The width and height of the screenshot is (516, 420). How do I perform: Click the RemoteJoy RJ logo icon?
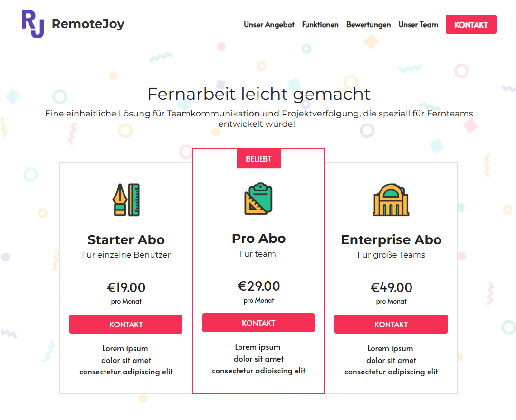click(x=31, y=23)
